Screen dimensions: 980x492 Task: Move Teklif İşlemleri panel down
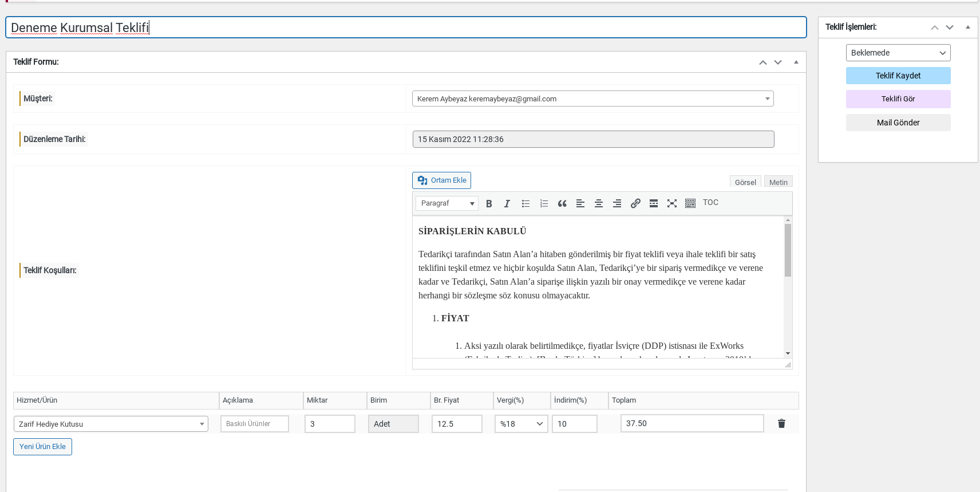point(950,27)
